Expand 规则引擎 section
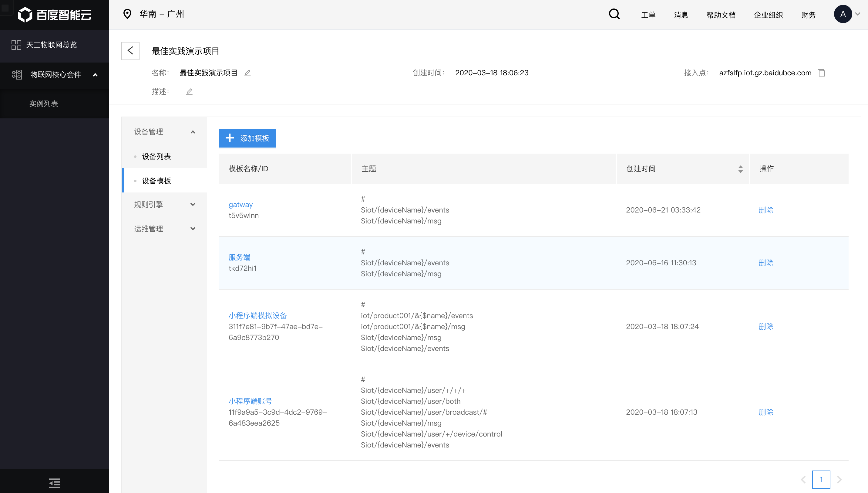Screen dimensions: 868x493 pos(193,205)
